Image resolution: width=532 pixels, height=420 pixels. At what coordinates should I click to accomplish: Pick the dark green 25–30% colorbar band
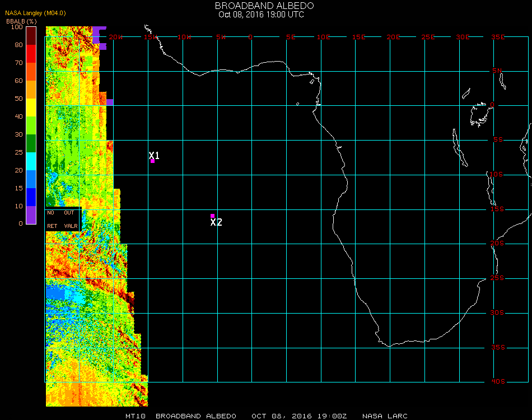31,143
